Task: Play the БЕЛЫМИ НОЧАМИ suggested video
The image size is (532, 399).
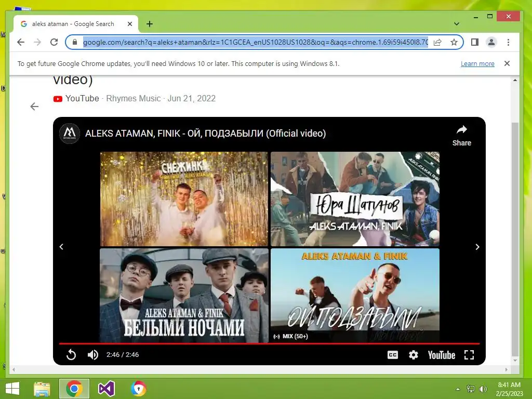Action: 184,296
